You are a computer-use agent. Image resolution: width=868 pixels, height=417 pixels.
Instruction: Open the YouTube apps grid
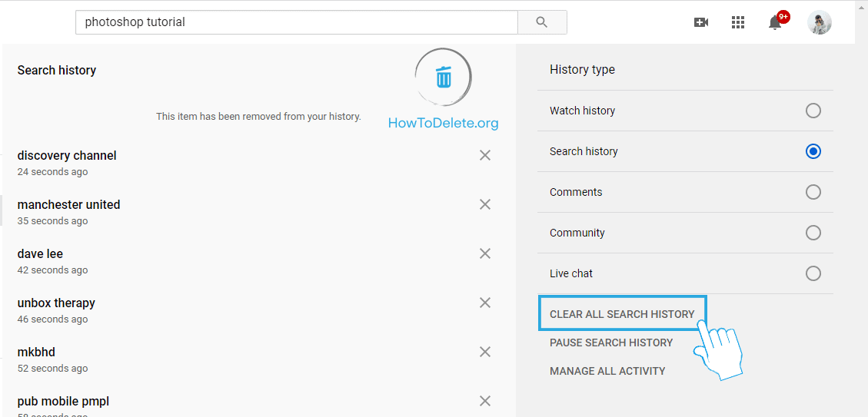738,22
